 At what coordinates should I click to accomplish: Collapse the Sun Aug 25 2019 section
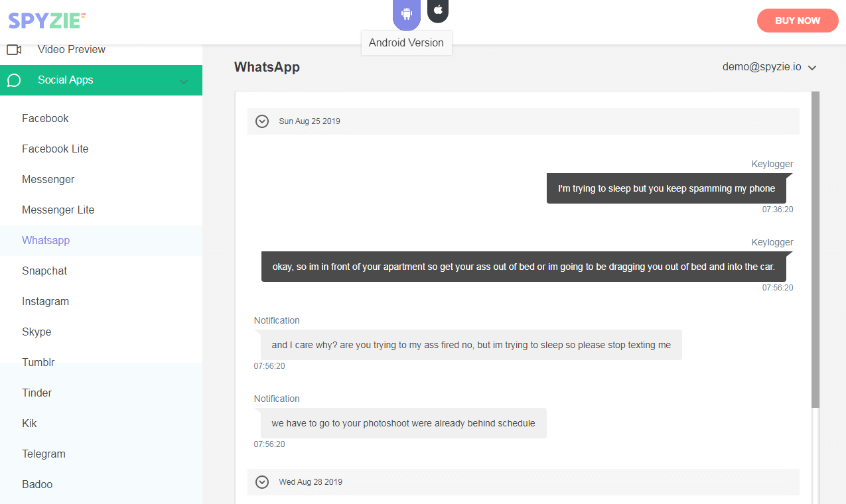coord(262,121)
